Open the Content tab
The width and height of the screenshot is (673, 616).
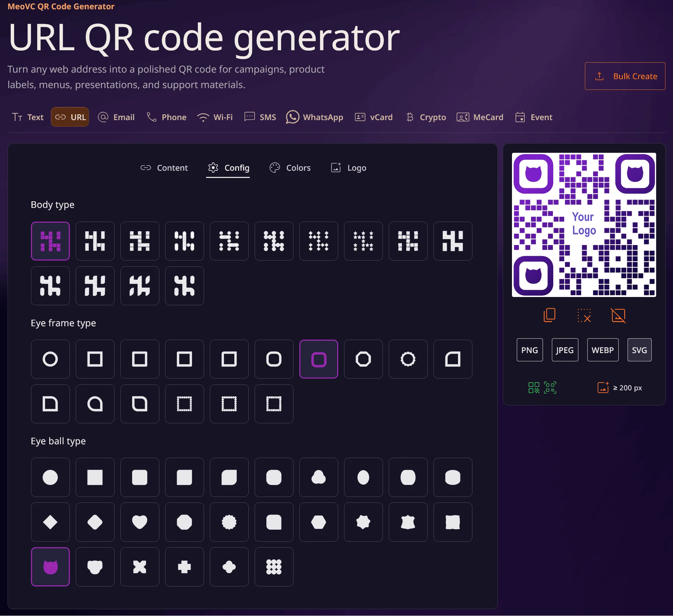tap(164, 168)
